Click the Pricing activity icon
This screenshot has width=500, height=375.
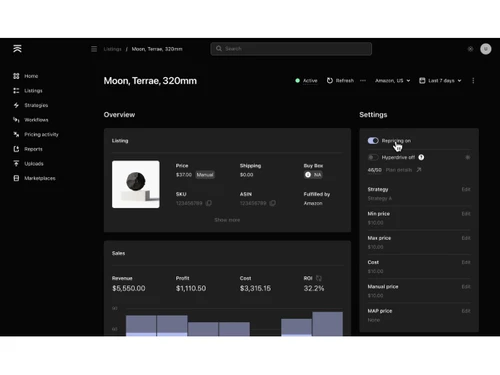(16, 134)
